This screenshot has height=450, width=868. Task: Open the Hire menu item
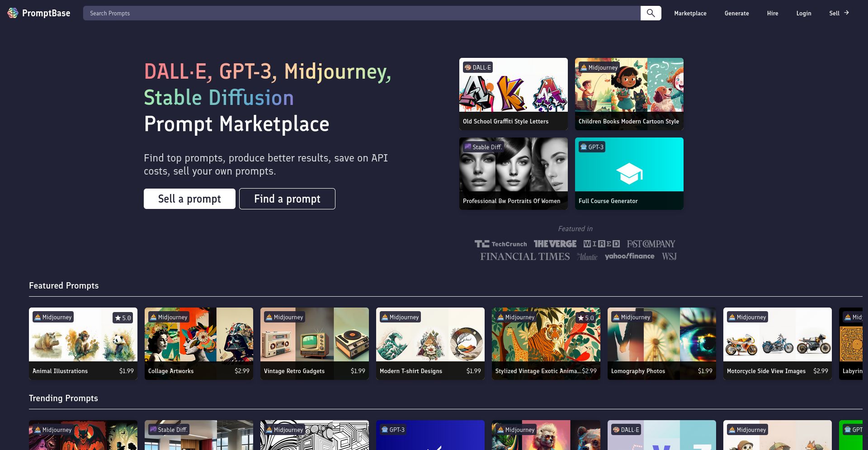(772, 13)
